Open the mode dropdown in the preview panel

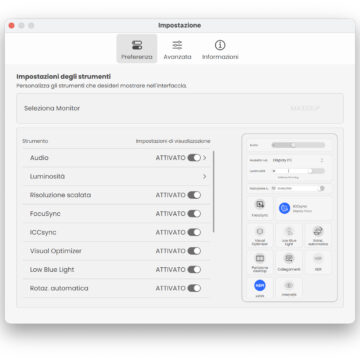(x=298, y=160)
